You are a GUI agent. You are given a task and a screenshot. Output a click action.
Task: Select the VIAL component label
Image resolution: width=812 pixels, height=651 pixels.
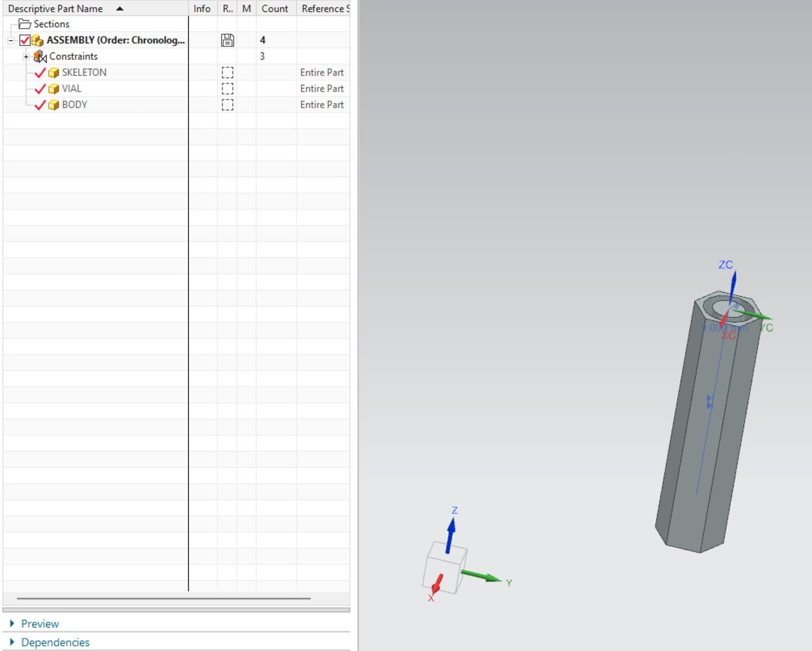[71, 89]
